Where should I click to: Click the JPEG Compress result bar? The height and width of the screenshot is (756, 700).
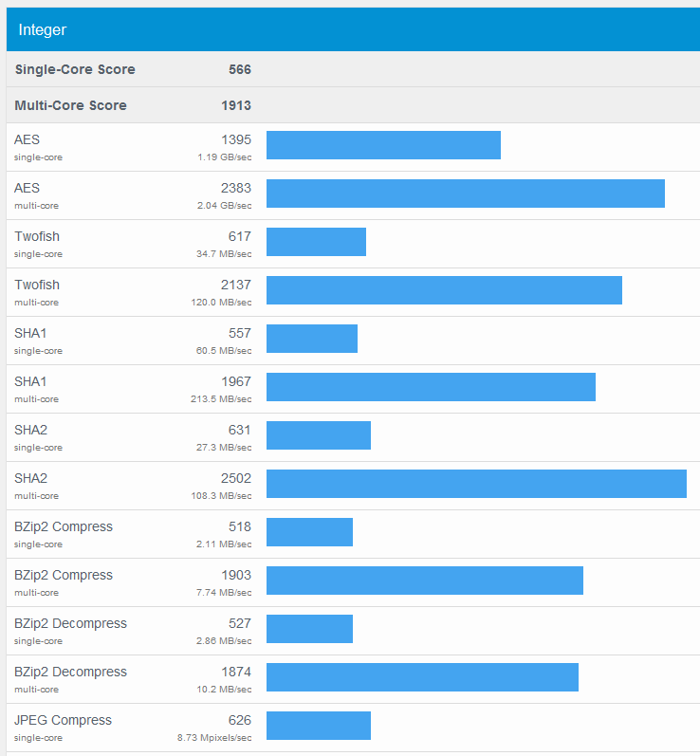pyautogui.click(x=319, y=726)
